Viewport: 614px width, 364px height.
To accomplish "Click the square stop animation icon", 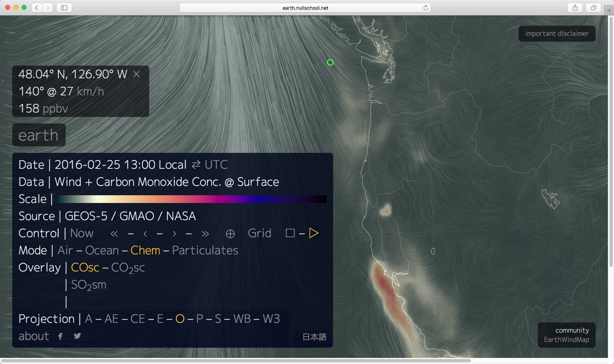I will tap(290, 233).
